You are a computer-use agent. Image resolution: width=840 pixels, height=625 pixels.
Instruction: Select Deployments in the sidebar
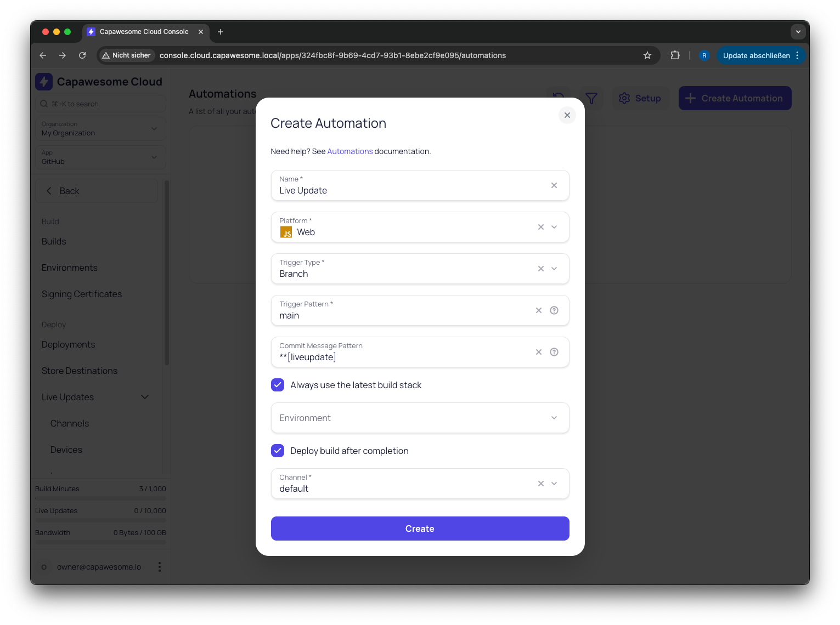(68, 344)
